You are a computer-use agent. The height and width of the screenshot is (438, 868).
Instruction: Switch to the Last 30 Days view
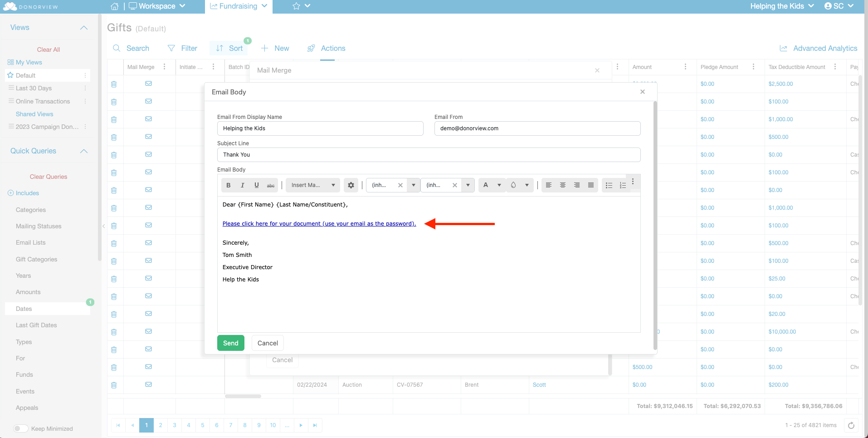(x=34, y=88)
